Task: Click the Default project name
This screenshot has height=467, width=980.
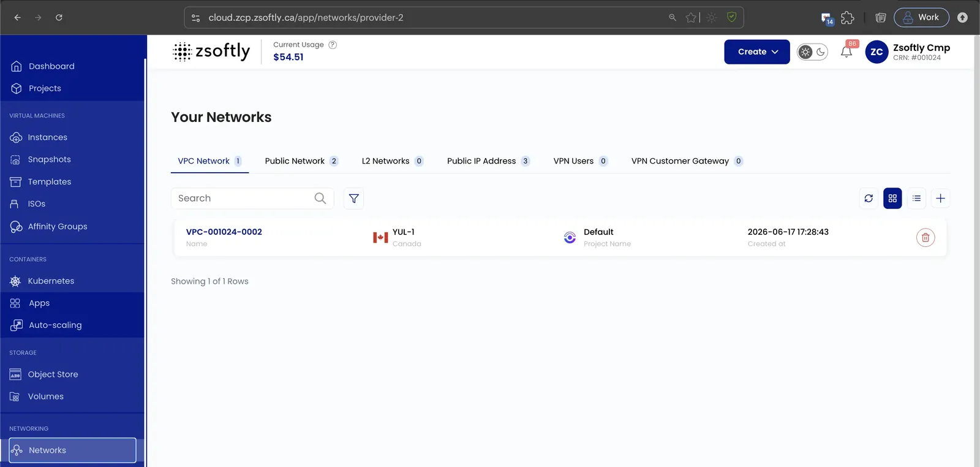Action: 598,232
